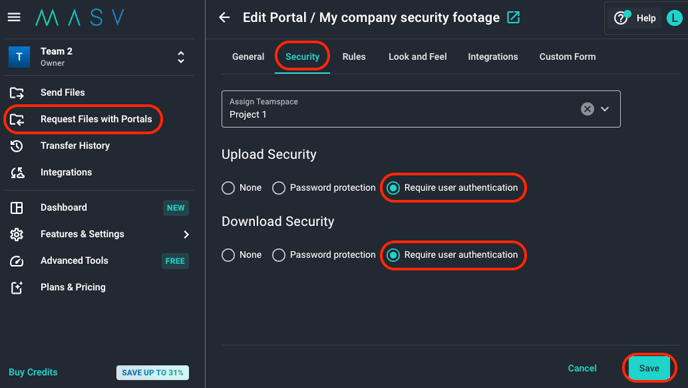Click the Help question mark icon
688x388 pixels.
620,18
